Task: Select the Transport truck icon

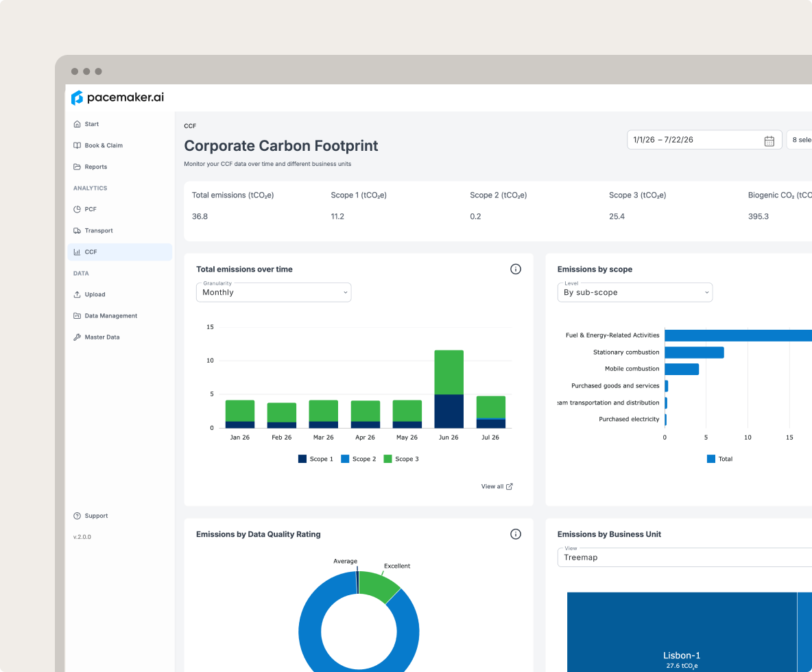Action: coord(77,230)
